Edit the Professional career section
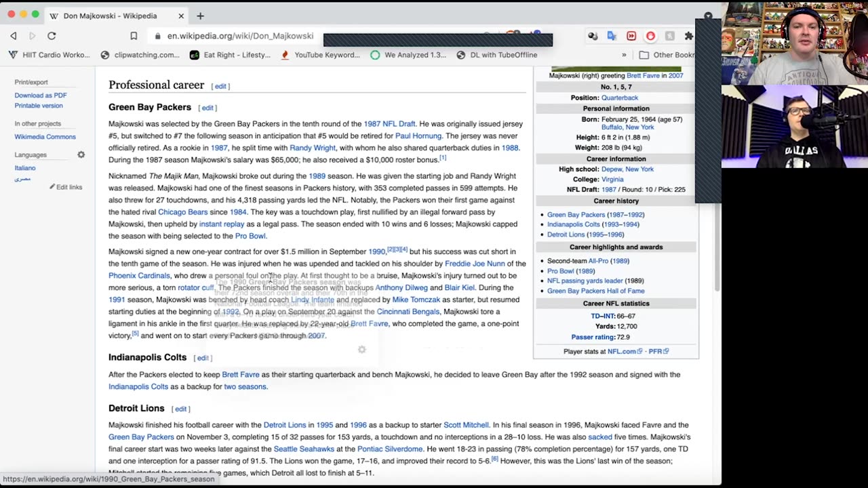Image resolution: width=868 pixels, height=488 pixels. [x=220, y=86]
